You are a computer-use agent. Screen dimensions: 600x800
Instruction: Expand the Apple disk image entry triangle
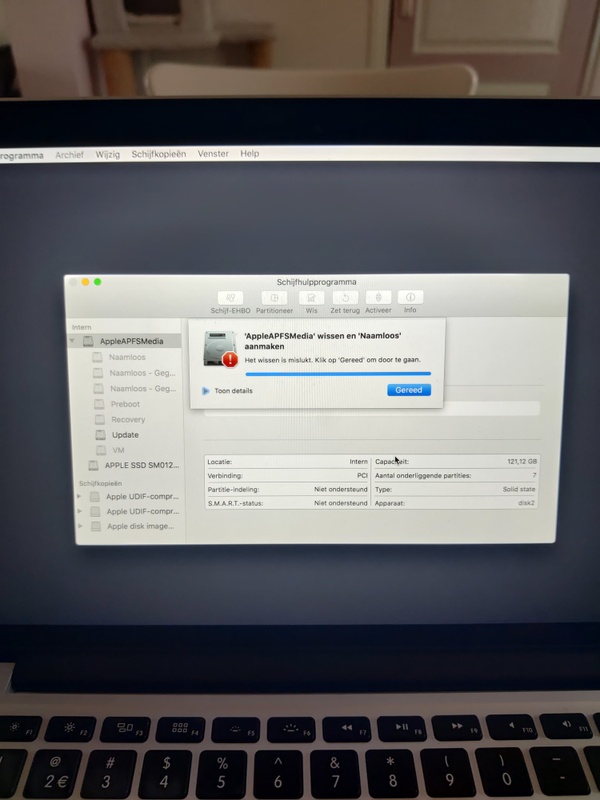[80, 526]
